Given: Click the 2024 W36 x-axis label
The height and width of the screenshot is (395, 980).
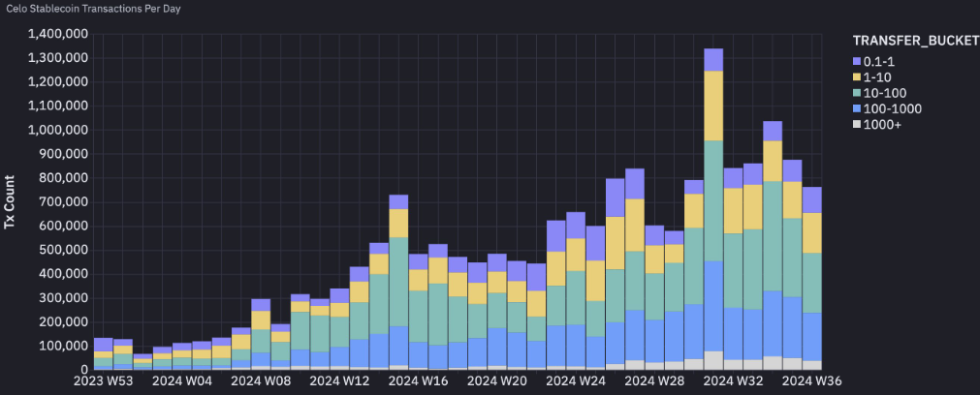Looking at the screenshot, I should pos(812,380).
